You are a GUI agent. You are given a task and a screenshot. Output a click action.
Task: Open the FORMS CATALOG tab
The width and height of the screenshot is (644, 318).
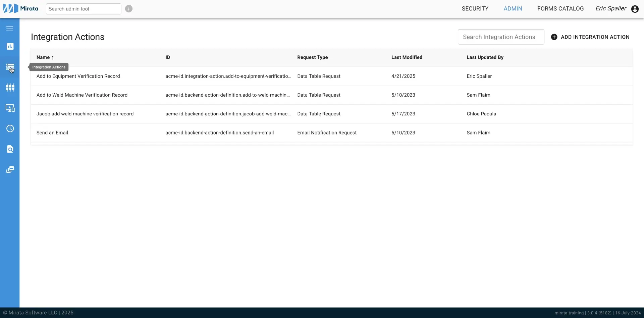coord(560,8)
